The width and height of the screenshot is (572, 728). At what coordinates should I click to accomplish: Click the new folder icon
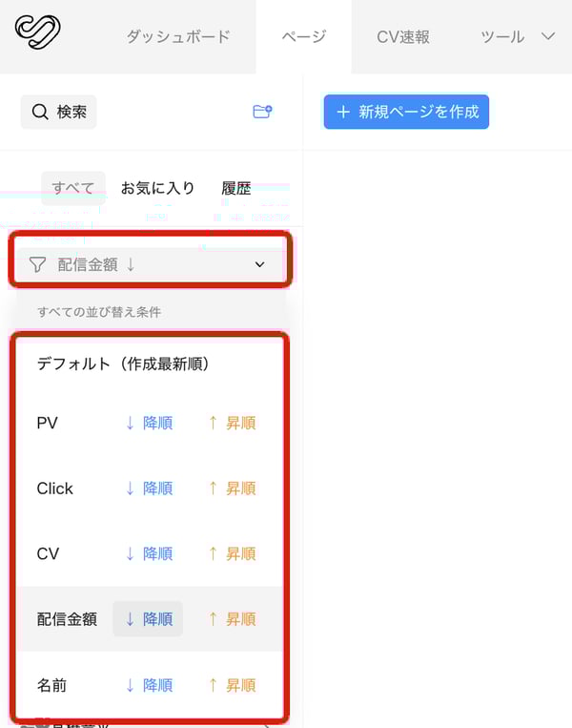pos(262,112)
